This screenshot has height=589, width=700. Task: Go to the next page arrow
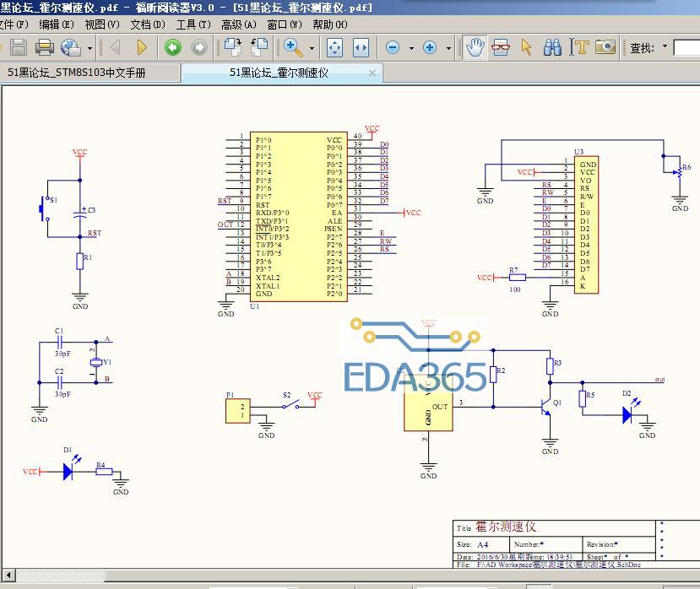(142, 47)
